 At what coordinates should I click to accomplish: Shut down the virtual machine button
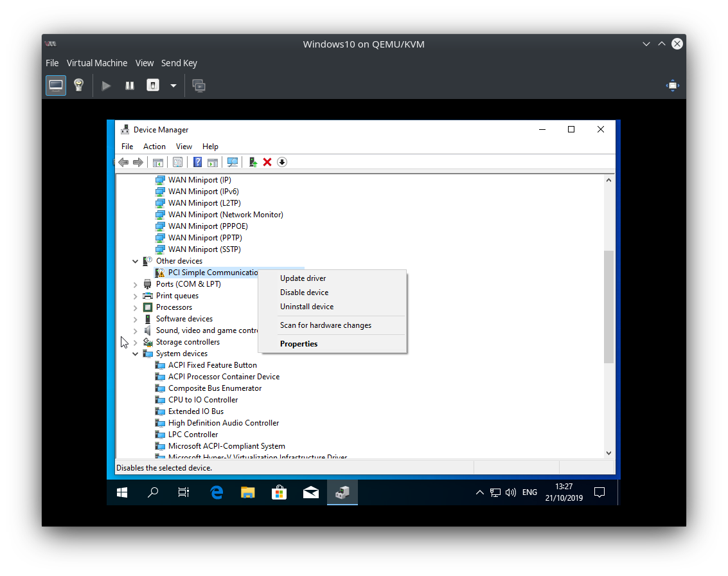click(153, 85)
